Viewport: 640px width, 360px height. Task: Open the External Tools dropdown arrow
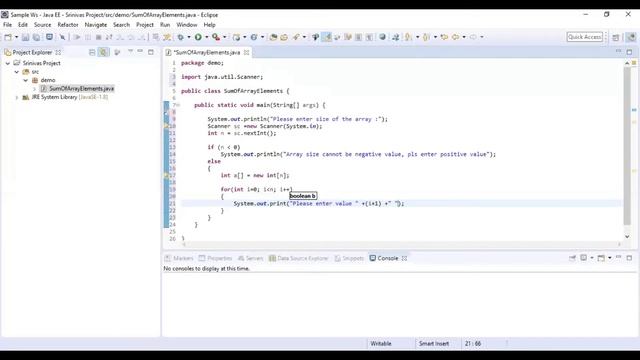point(224,37)
